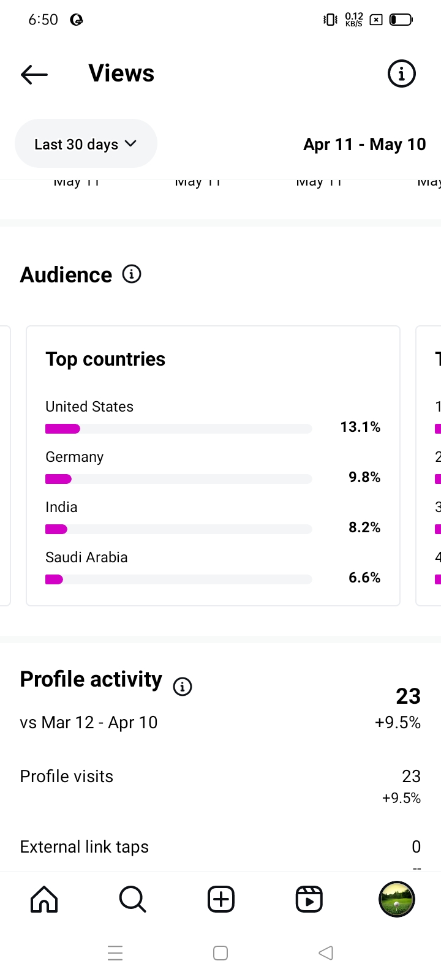441x980 pixels.
Task: Tap the India percentage bar
Action: pyautogui.click(x=179, y=529)
